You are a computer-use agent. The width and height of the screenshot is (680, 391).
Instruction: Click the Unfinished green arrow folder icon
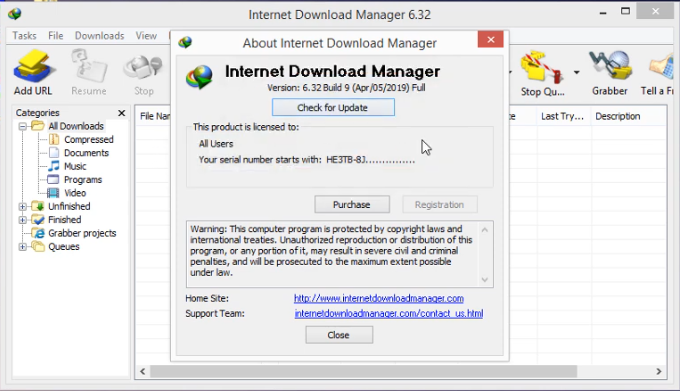click(38, 206)
